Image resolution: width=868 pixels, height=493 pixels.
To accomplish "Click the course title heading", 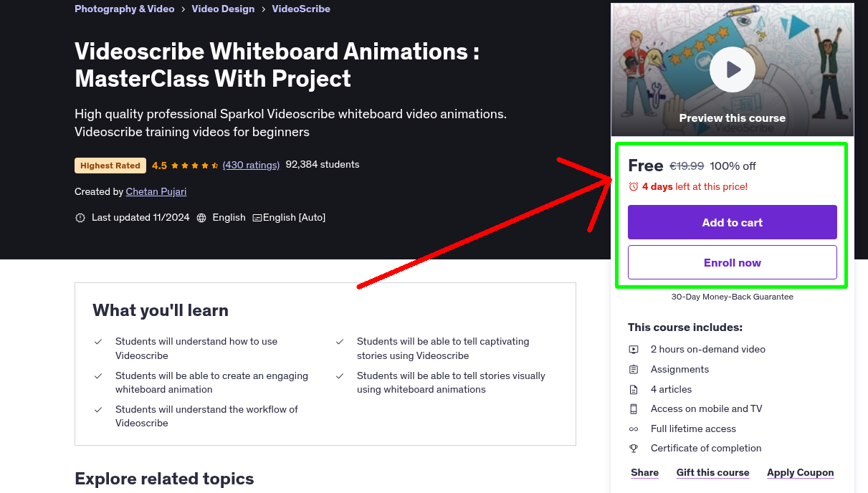I will pos(277,64).
